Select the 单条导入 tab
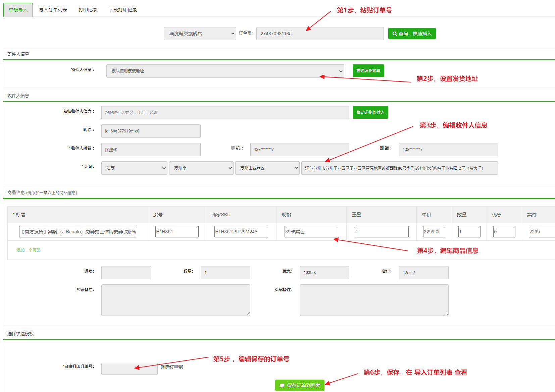555x392 pixels. coord(18,10)
